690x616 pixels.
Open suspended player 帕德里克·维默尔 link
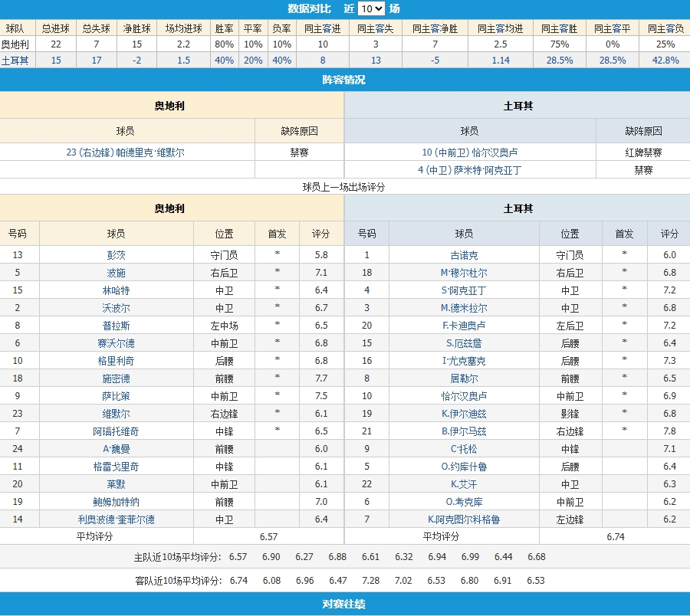coord(126,152)
